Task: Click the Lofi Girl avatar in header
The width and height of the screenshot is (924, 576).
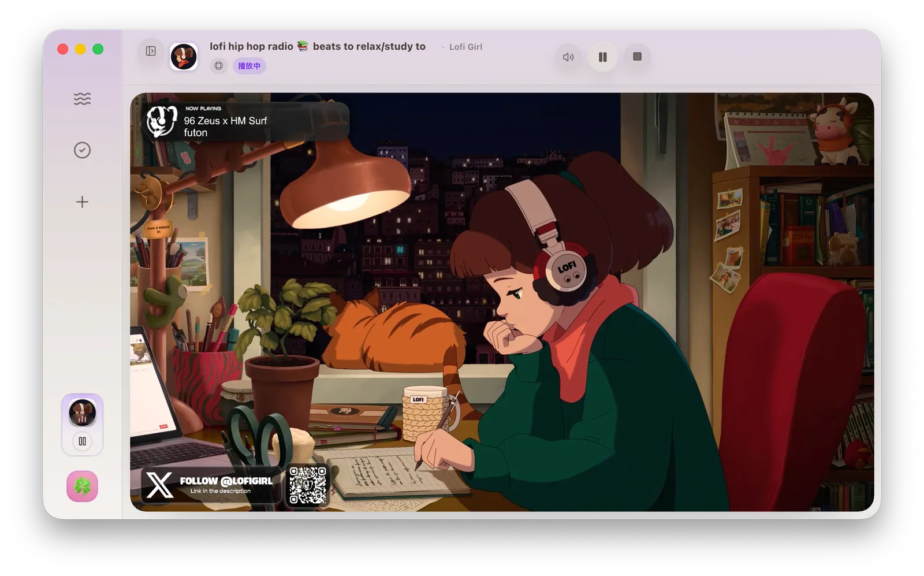Action: pyautogui.click(x=184, y=57)
